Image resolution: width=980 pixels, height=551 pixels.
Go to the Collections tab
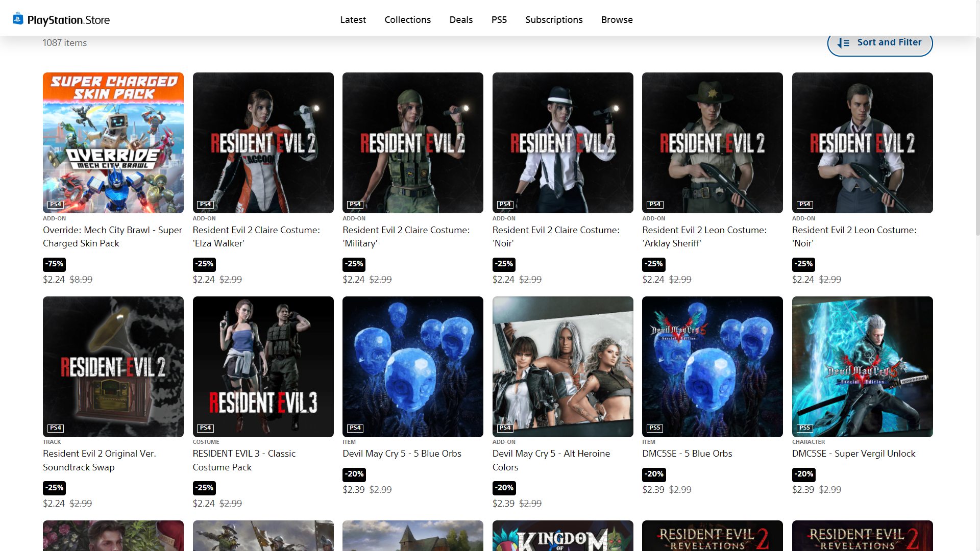(x=407, y=20)
